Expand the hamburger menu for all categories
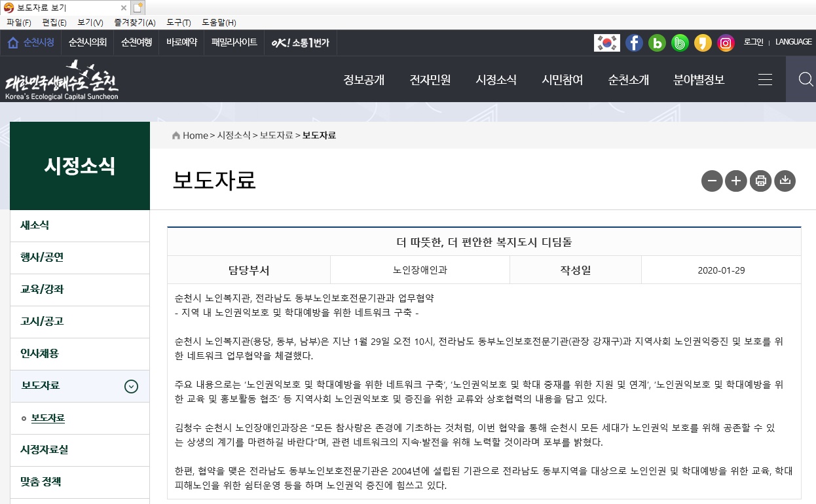816x504 pixels. coord(765,79)
